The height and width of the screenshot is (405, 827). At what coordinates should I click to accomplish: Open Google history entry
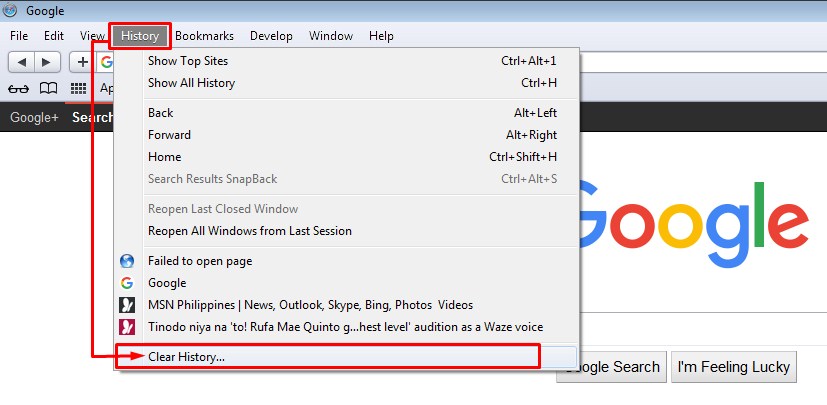pos(347,283)
